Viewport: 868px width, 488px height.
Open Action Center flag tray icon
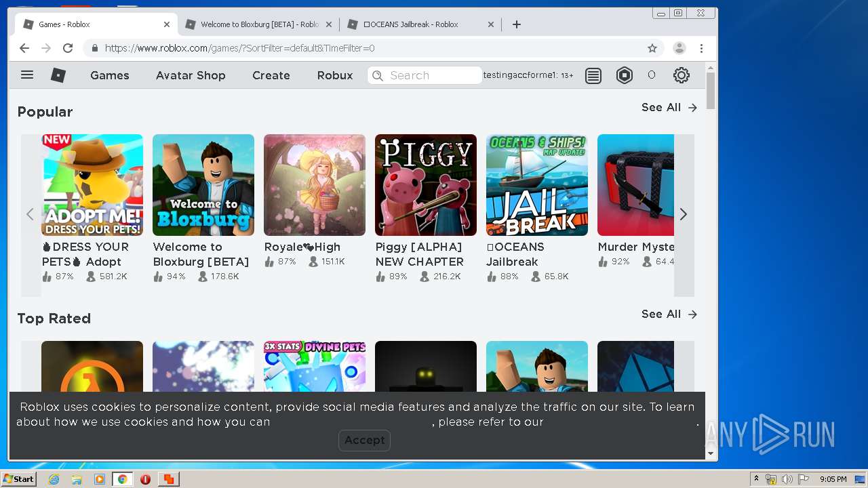(x=804, y=479)
